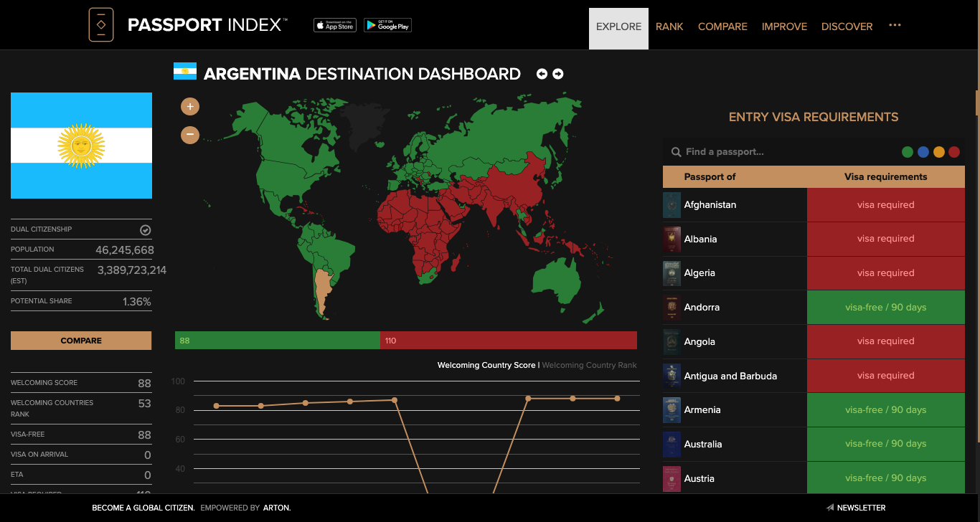
Task: Click the Austria passport thumbnail
Action: click(x=672, y=478)
